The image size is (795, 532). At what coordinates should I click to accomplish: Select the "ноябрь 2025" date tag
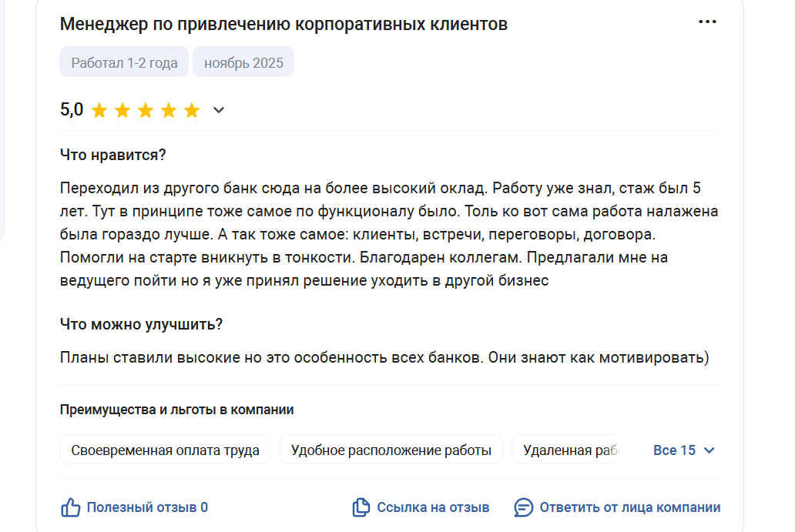(x=243, y=63)
